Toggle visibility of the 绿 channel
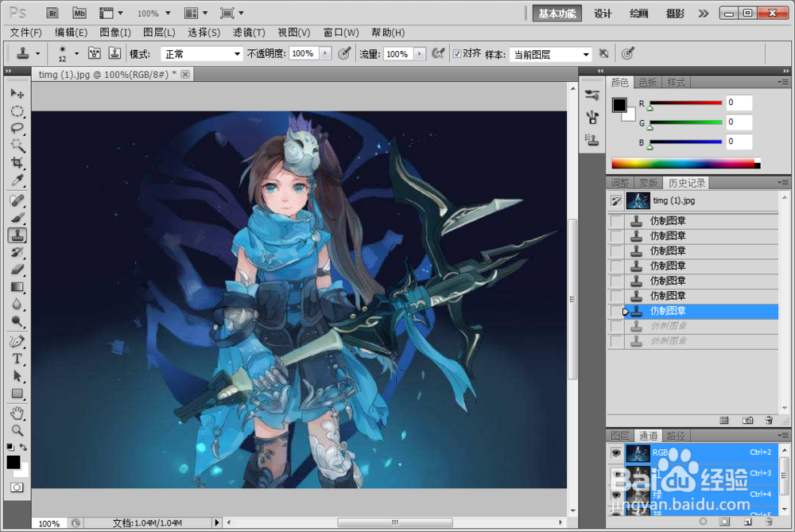Screen dimensions: 795x532 click(x=616, y=495)
